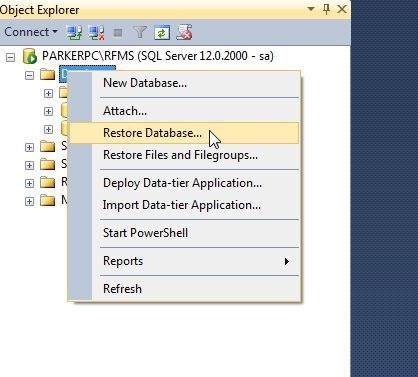Viewport: 418px width, 377px height.
Task: Click the green Refresh toolbar icon
Action: pos(162,33)
